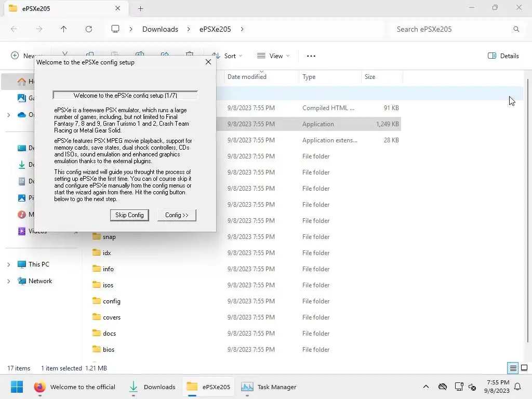
Task: Click the Config >> button
Action: pyautogui.click(x=177, y=215)
